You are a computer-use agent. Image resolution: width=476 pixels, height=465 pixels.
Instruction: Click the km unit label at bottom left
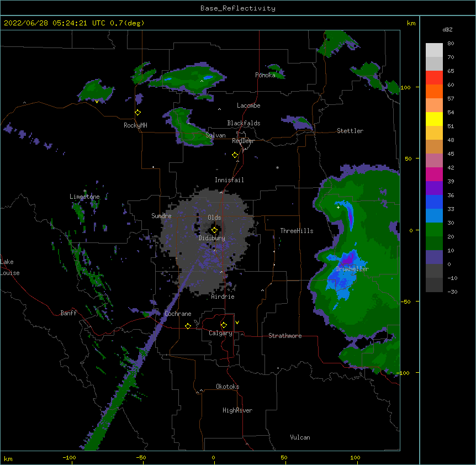[x=8, y=458]
